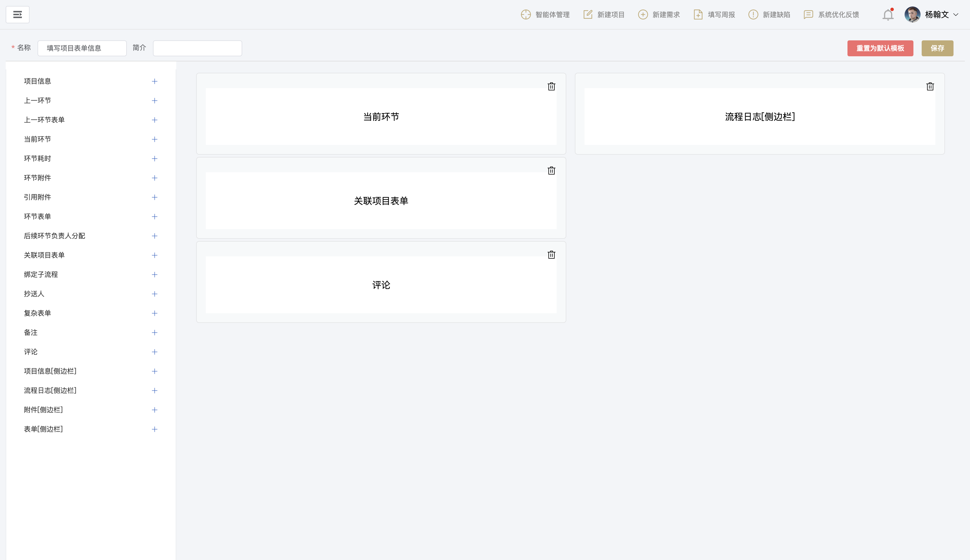Viewport: 970px width, 560px height.
Task: Delete the 当前环节 card with trash icon
Action: click(551, 86)
